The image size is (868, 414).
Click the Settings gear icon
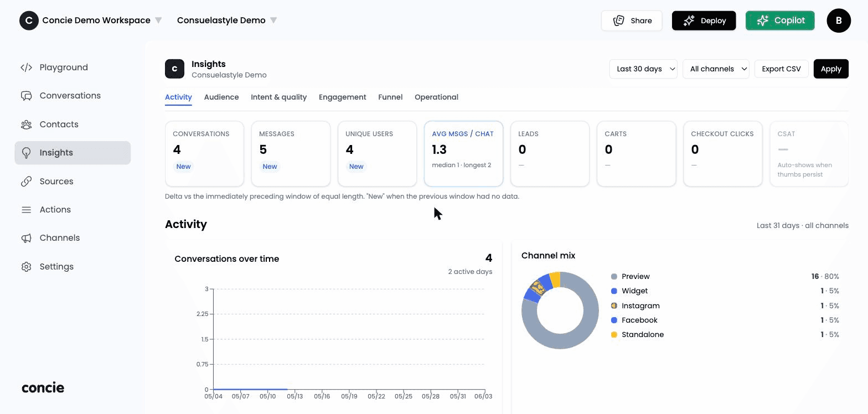(x=26, y=267)
